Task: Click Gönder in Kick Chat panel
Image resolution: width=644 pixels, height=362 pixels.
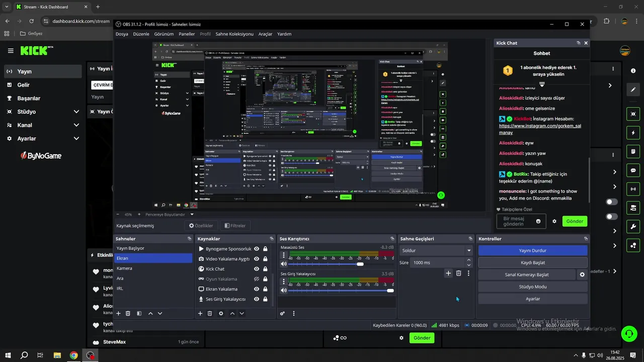Action: (x=575, y=221)
